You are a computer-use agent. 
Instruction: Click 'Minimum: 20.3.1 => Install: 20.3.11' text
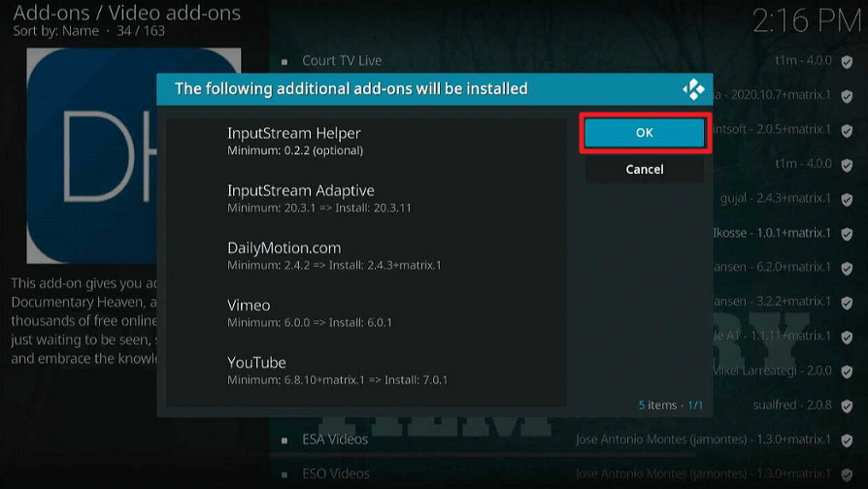(x=319, y=208)
